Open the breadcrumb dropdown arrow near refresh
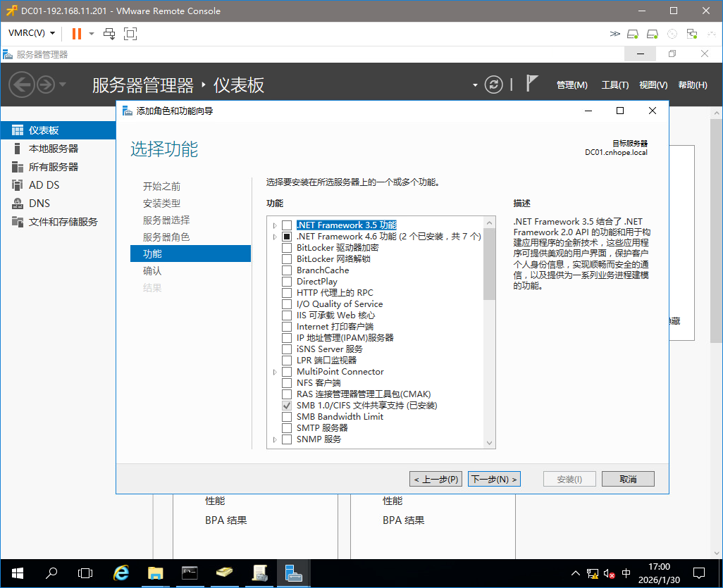The height and width of the screenshot is (588, 723). point(475,85)
